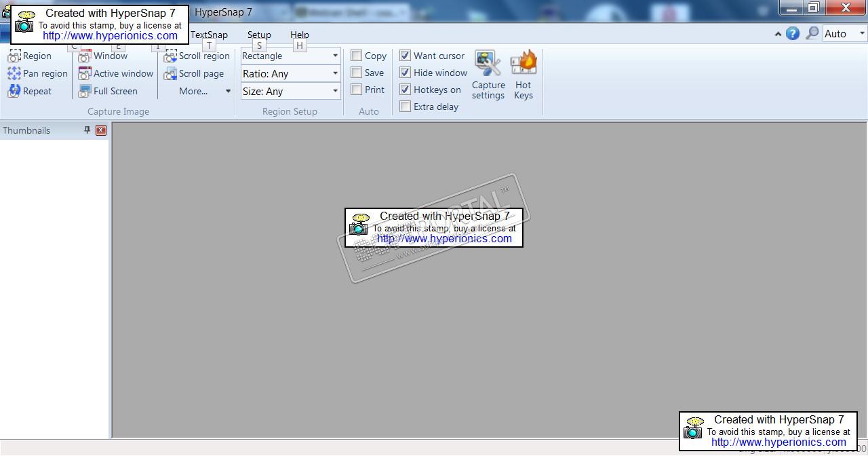Open the help question mark icon

pos(793,33)
